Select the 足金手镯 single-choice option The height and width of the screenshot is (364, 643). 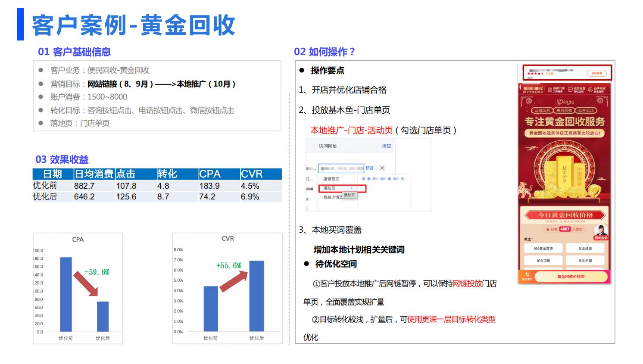585,261
